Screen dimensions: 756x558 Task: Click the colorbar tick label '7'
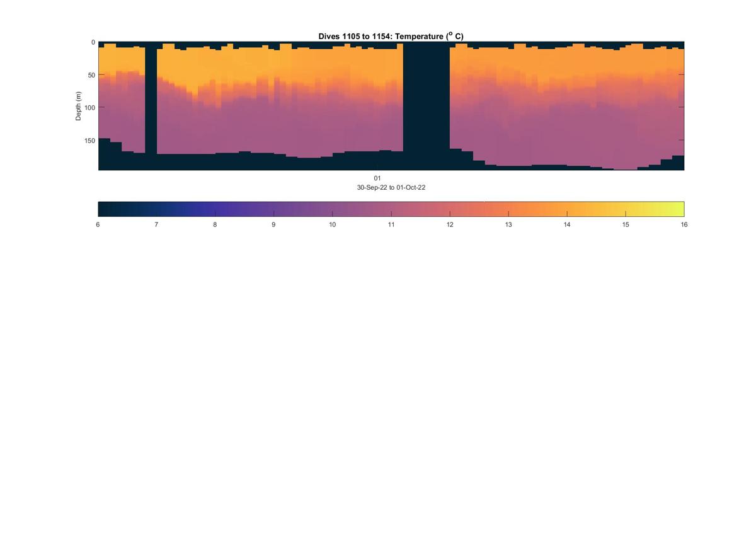(x=156, y=224)
